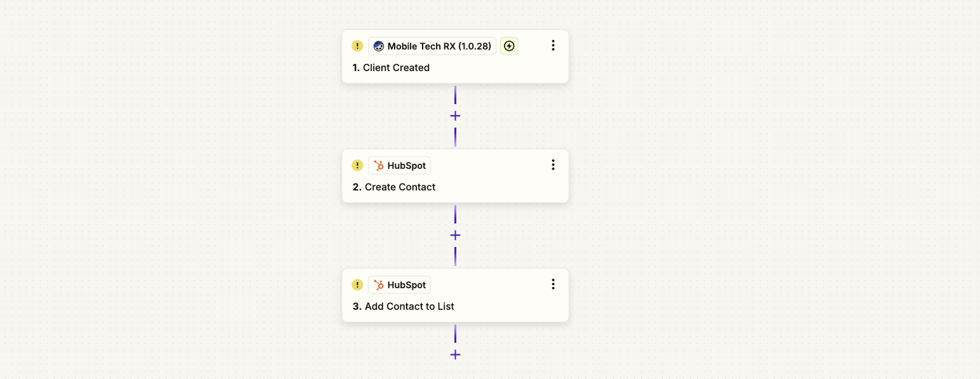The image size is (980, 379).
Task: Click the lightning bolt trigger icon
Action: [509, 46]
